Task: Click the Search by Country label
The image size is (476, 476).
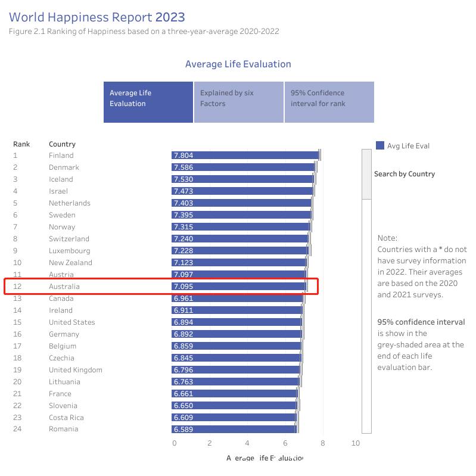Action: (x=405, y=174)
